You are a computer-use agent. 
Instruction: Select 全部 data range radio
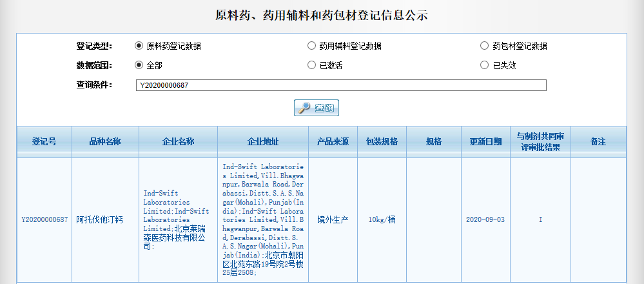(139, 65)
